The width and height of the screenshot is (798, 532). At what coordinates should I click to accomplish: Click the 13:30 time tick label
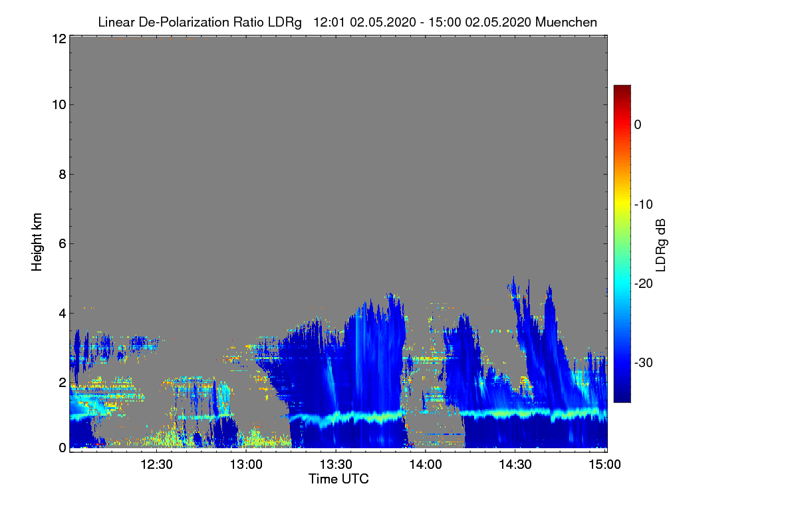coord(336,465)
